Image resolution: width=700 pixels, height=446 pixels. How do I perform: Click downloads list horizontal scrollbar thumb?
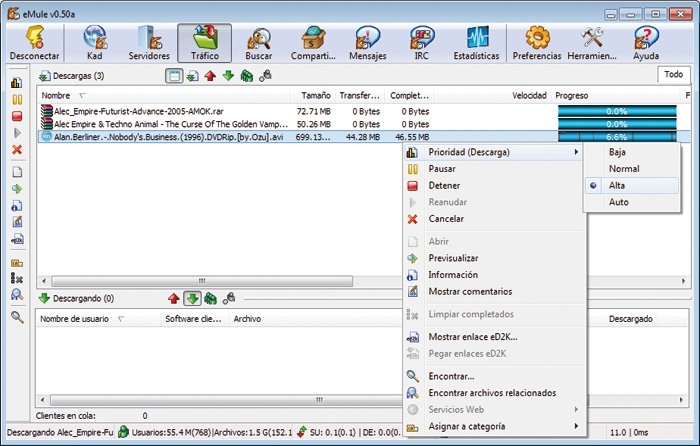click(x=202, y=281)
